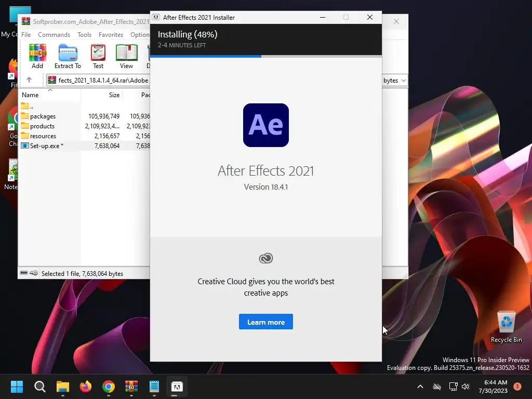The width and height of the screenshot is (532, 399).
Task: Close the WinRAR window
Action: [x=396, y=21]
